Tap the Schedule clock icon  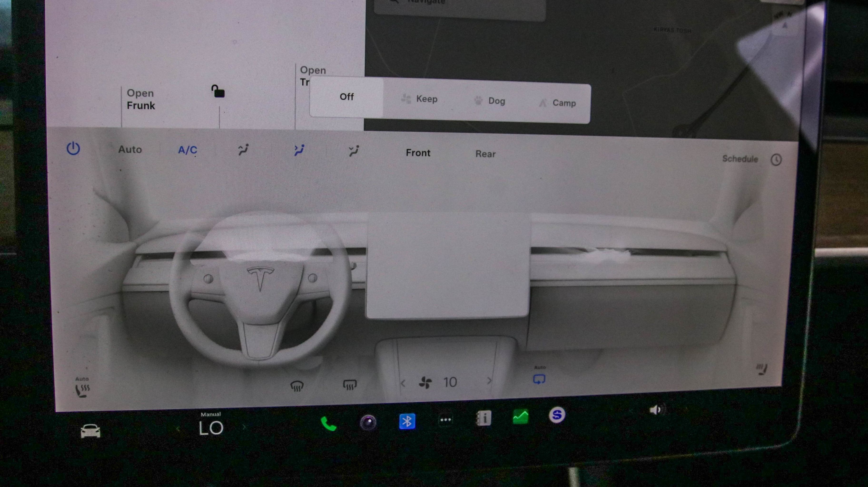(776, 160)
